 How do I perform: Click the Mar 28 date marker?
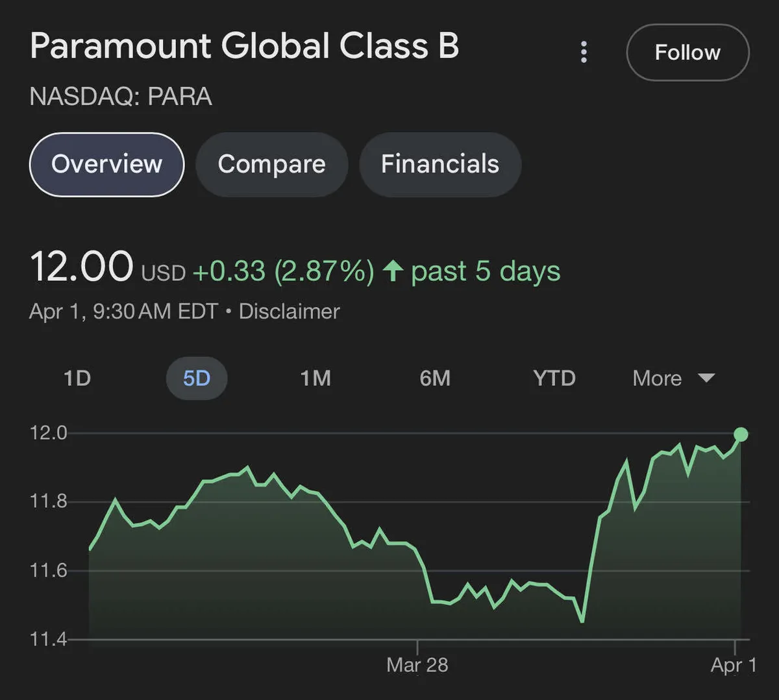417,665
